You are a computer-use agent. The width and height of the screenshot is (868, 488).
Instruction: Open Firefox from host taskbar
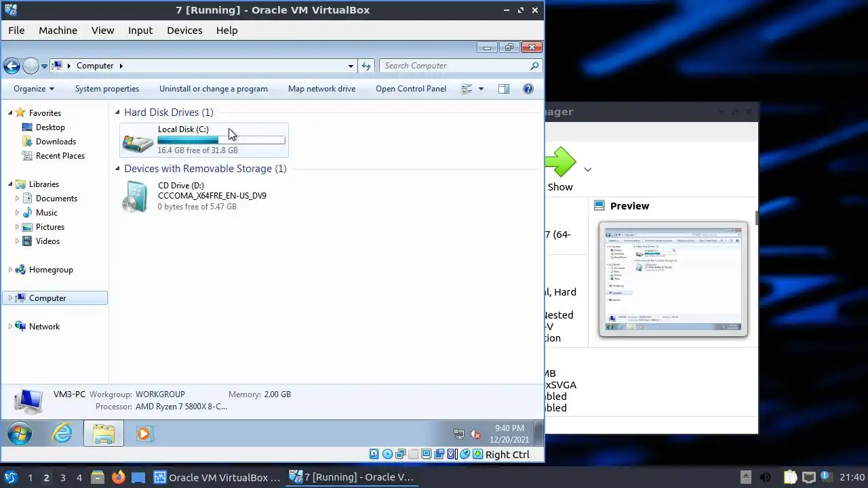118,477
